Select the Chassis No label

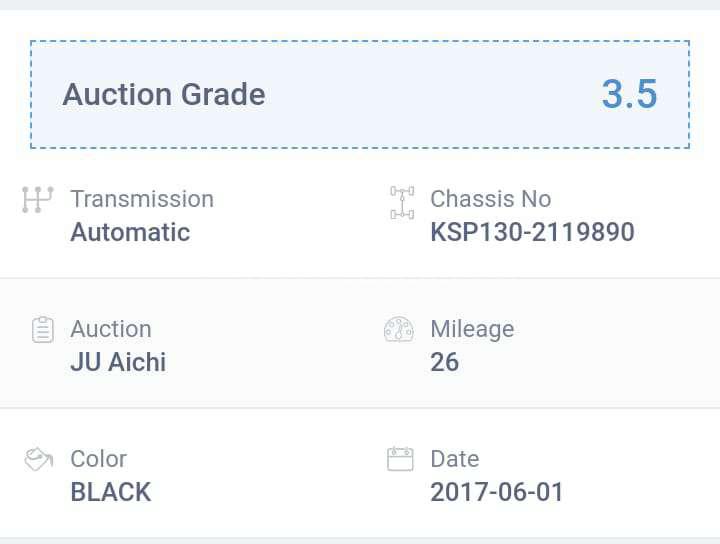coord(490,199)
